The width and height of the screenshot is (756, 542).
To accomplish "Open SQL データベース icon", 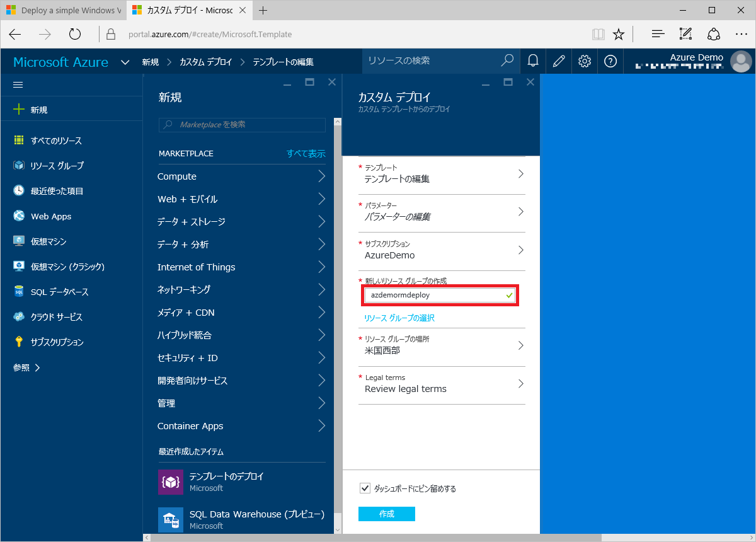I will tap(19, 291).
